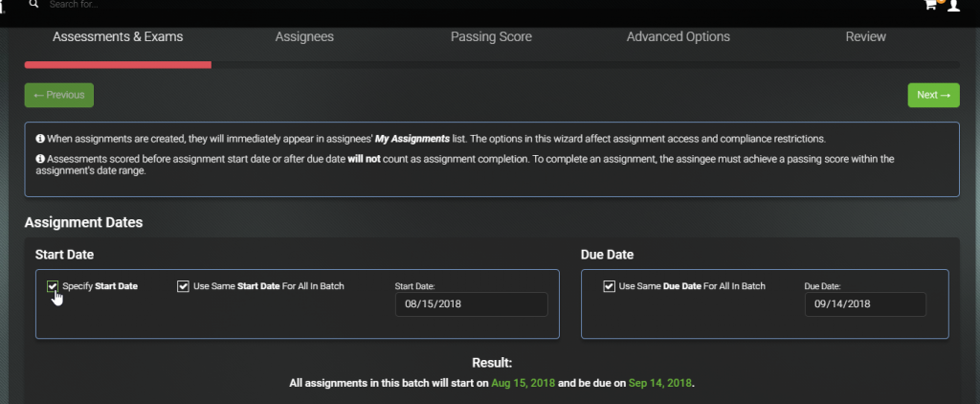Click the Previous button
The width and height of the screenshot is (980, 404).
coord(59,95)
